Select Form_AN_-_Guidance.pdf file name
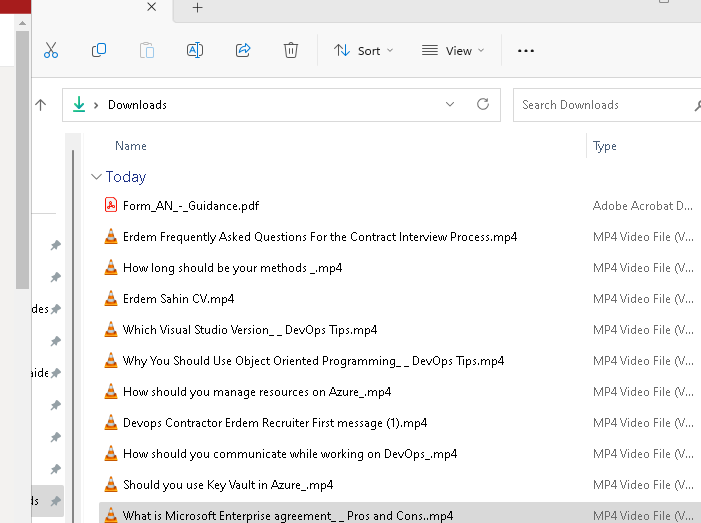Viewport: 701px width, 523px height. (x=191, y=206)
